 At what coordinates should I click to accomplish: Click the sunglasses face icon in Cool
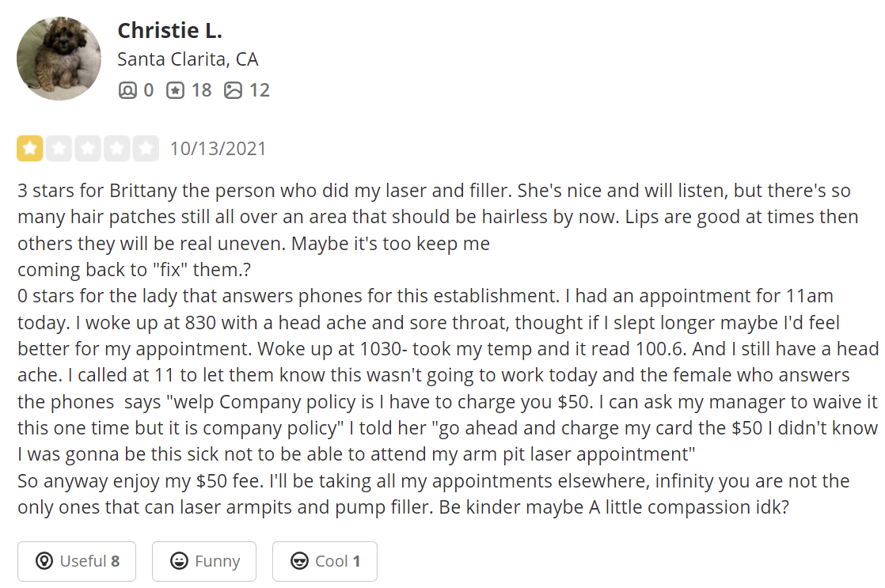pos(299,561)
